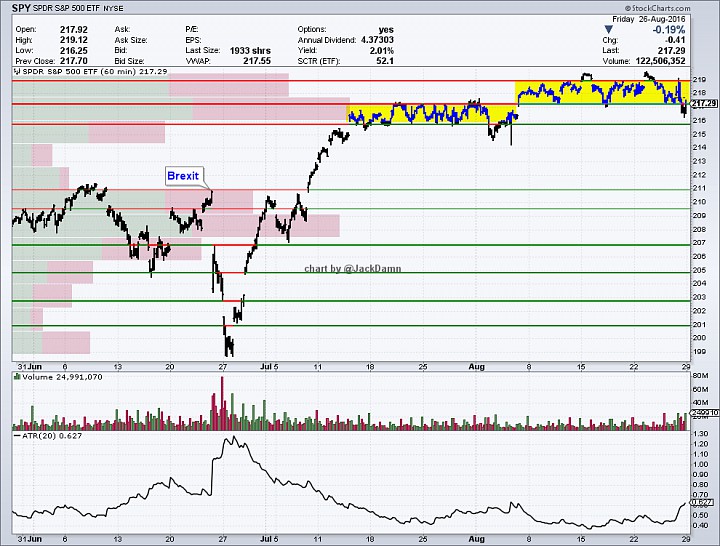
Task: Click the 'Jul 5' date label under the price chart
Action: (x=269, y=366)
